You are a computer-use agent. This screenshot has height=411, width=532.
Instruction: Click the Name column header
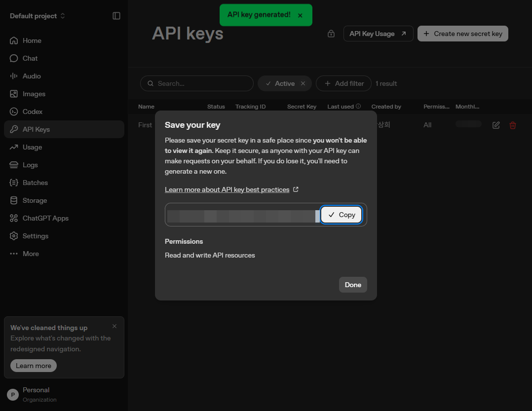[x=146, y=107]
